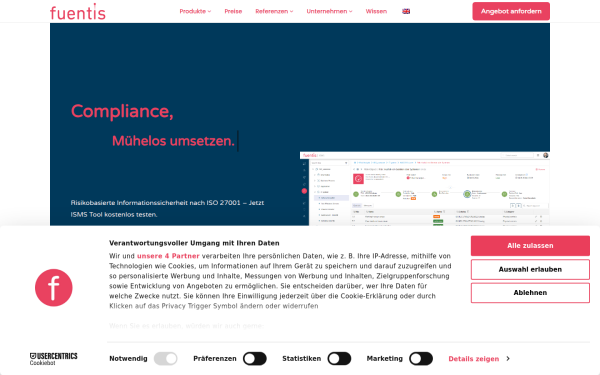The width and height of the screenshot is (600, 375).
Task: Click the Compliance, headline text
Action: 122,111
